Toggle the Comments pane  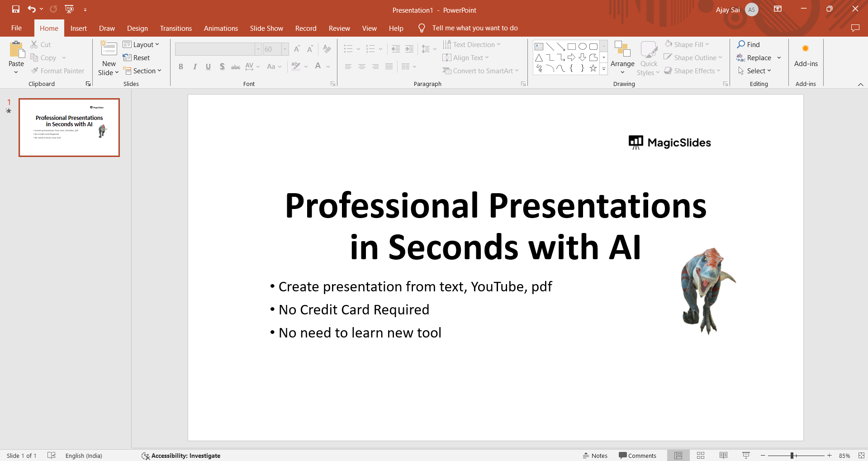click(637, 456)
